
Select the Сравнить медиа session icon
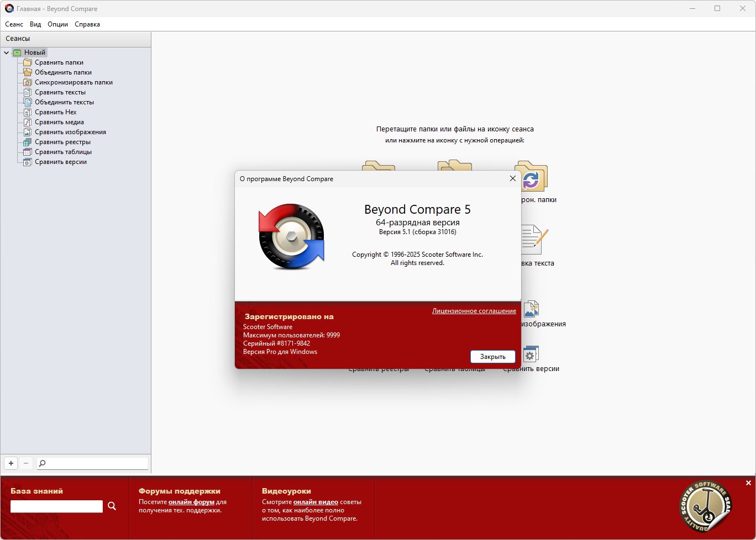tap(27, 122)
